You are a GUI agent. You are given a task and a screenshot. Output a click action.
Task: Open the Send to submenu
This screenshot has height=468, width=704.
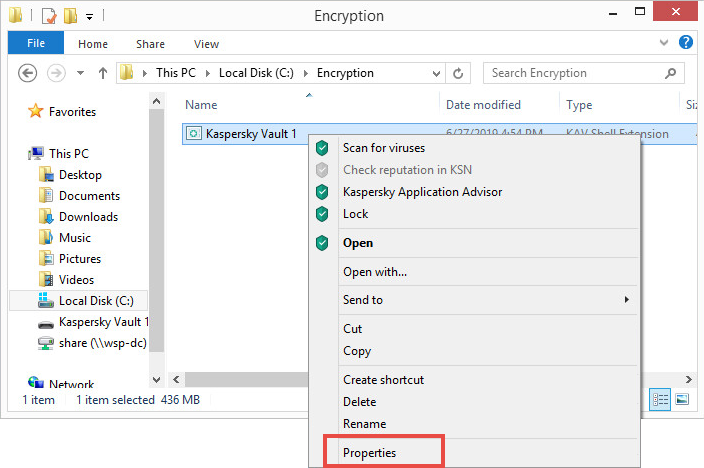click(x=474, y=300)
